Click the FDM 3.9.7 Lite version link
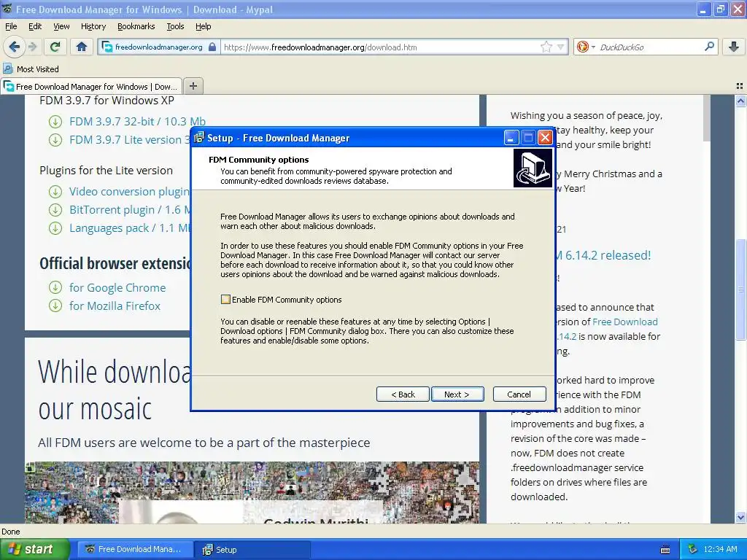 [130, 139]
